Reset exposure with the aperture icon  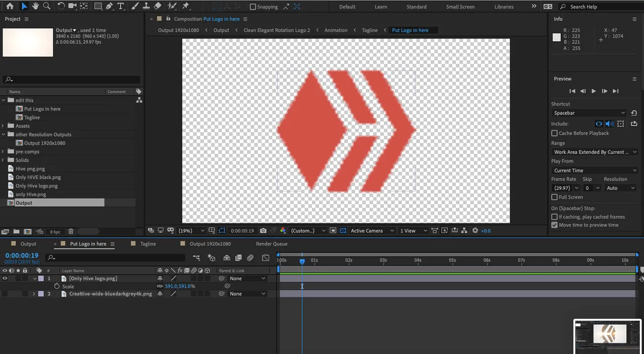(x=475, y=231)
